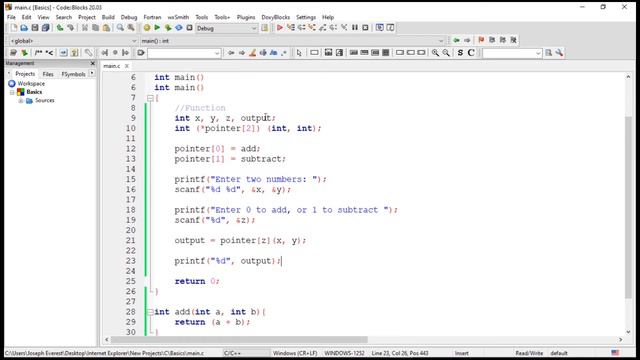Undo the last edit with the toolbar icon

point(60,28)
